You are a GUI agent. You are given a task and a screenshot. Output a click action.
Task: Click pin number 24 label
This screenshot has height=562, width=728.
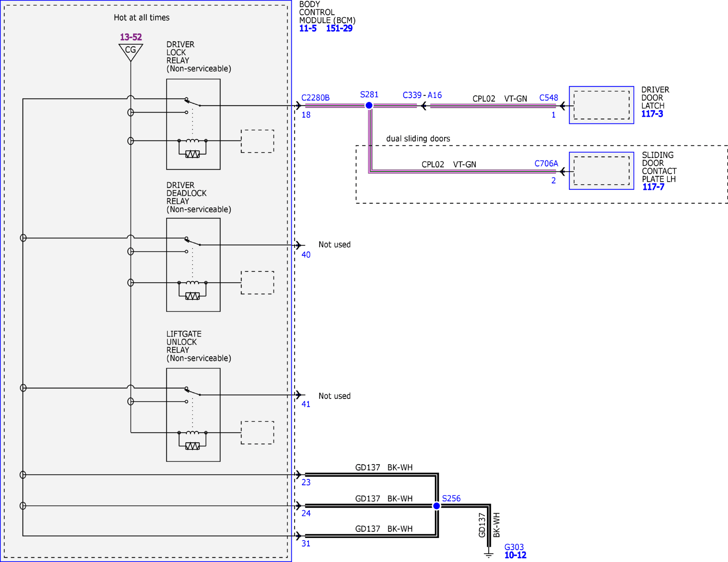click(306, 513)
